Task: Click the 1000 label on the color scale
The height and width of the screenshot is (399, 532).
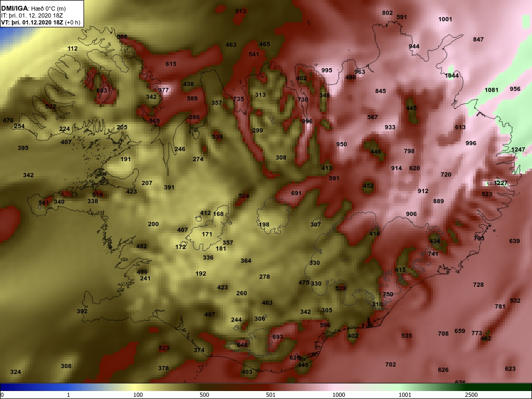Action: click(x=338, y=395)
